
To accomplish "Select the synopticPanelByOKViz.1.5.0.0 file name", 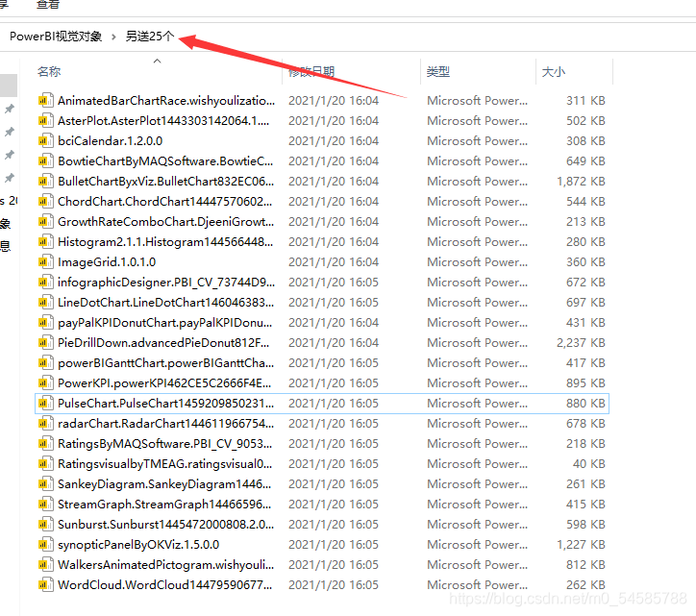I will coord(138,545).
